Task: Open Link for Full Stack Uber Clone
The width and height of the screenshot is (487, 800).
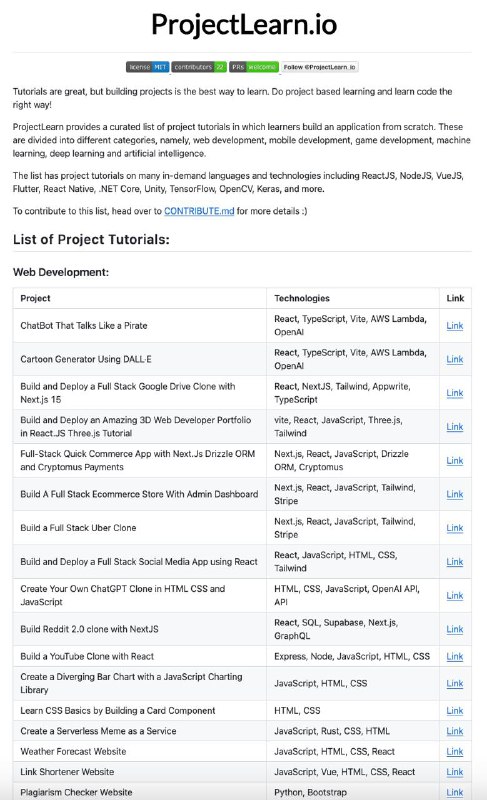Action: pos(454,528)
